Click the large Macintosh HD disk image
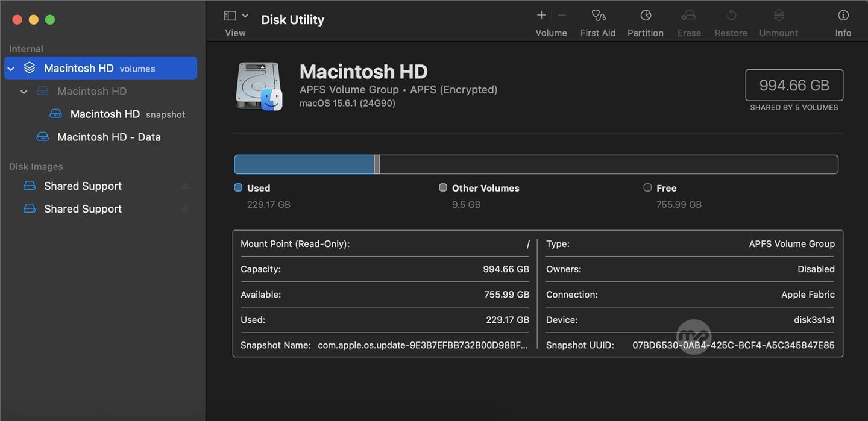Viewport: 868px width, 421px height. click(259, 86)
